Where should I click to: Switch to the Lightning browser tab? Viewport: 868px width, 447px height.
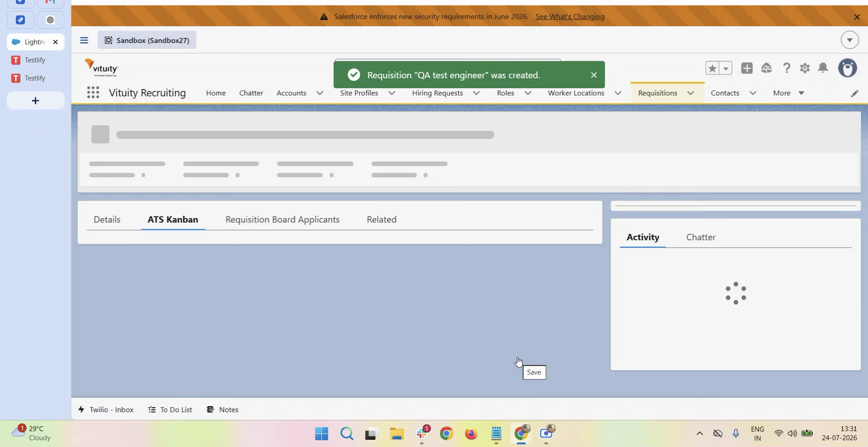coord(35,42)
